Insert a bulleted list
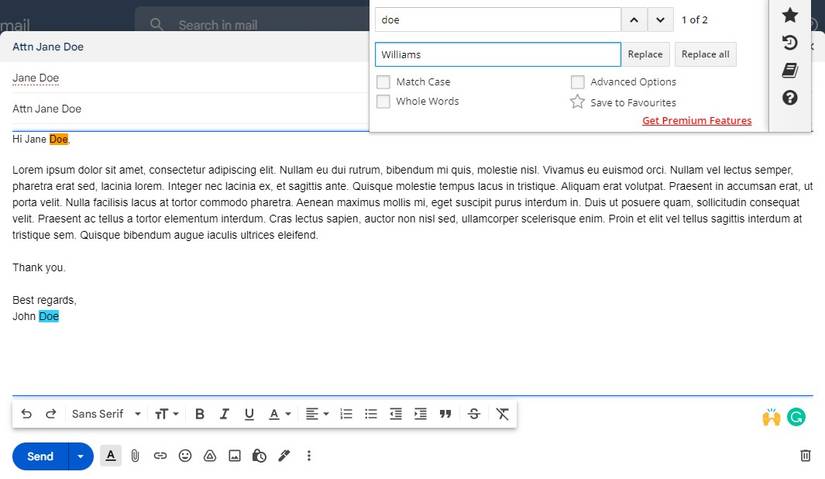 [x=371, y=414]
